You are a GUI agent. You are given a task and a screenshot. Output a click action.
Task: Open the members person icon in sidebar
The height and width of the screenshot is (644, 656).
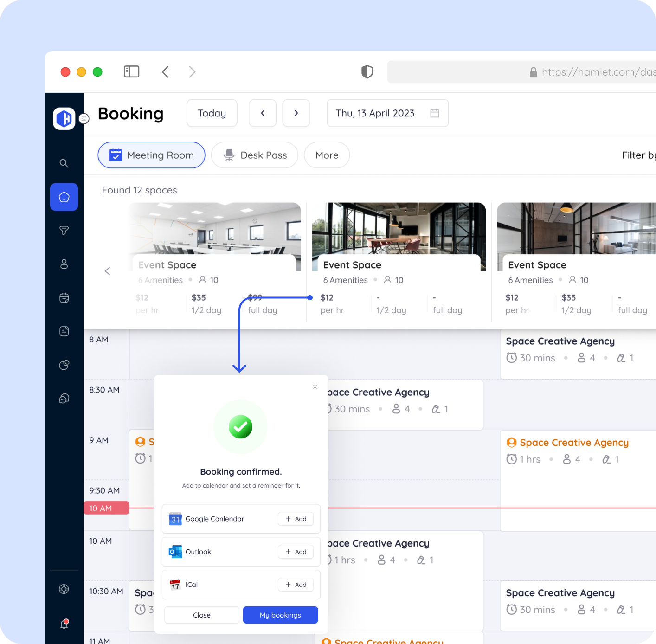pyautogui.click(x=64, y=264)
